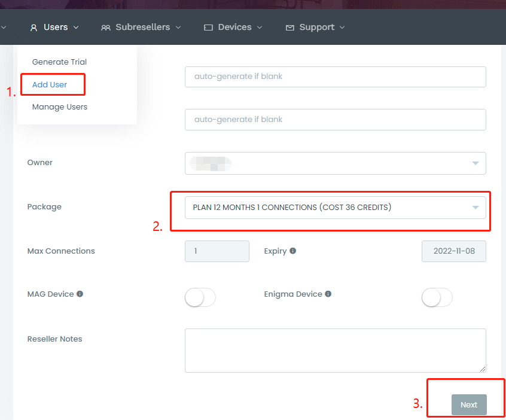The height and width of the screenshot is (420, 506).
Task: Enable the Enigma Device toggle
Action: [x=437, y=297]
